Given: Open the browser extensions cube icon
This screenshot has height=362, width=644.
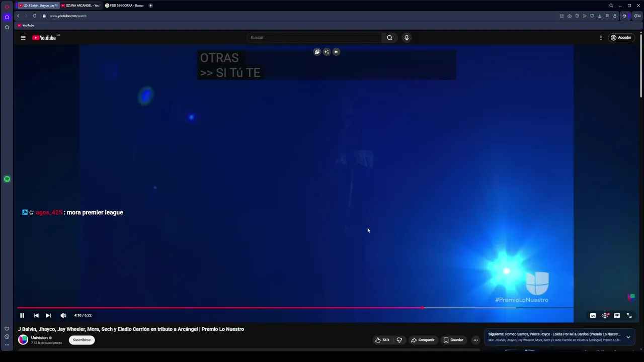Looking at the screenshot, I should click(x=624, y=16).
